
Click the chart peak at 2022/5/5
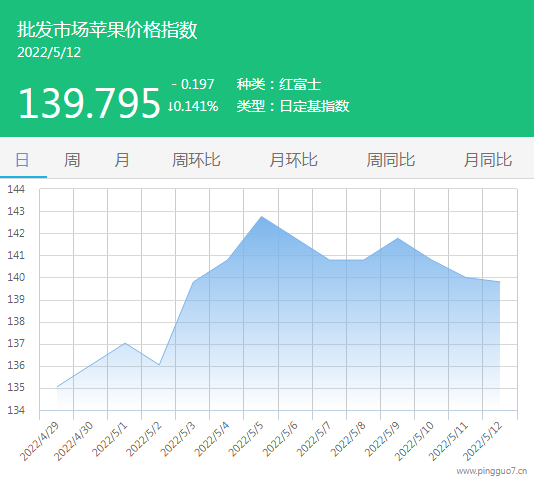point(262,216)
